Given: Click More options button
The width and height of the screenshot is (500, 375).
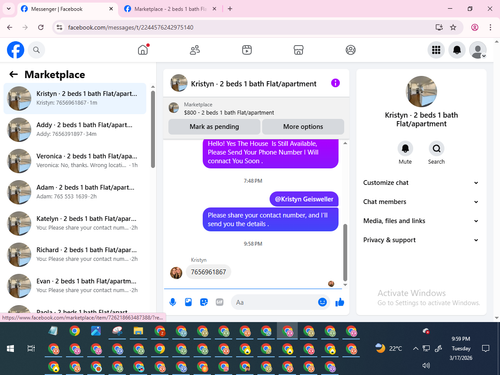Looking at the screenshot, I should (303, 127).
